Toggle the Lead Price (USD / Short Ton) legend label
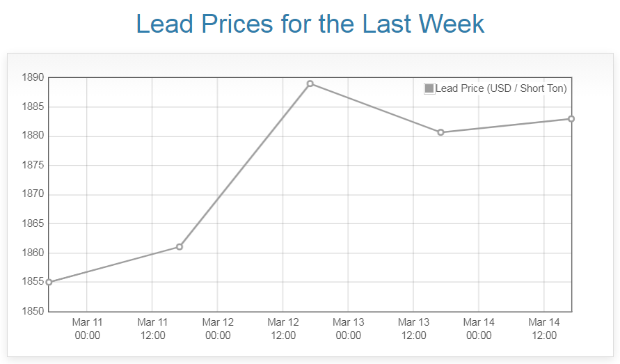Viewport: 620px width, 364px height. [x=501, y=88]
